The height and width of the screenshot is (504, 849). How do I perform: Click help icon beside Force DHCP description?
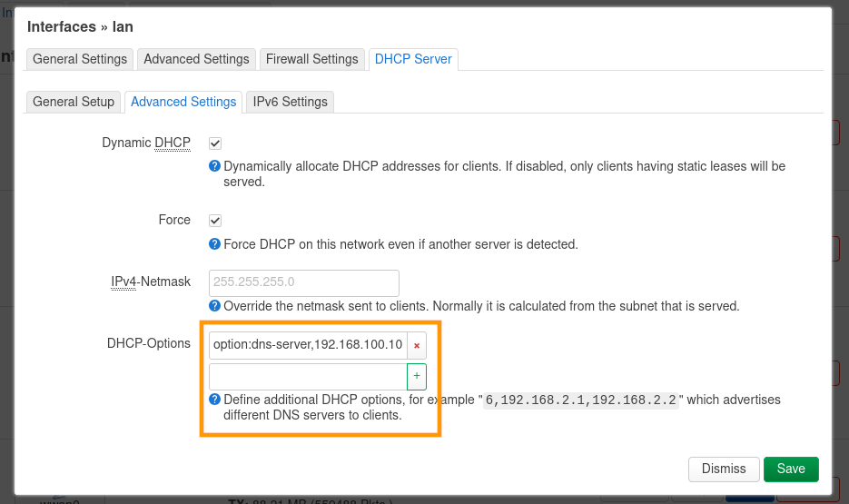coord(215,243)
